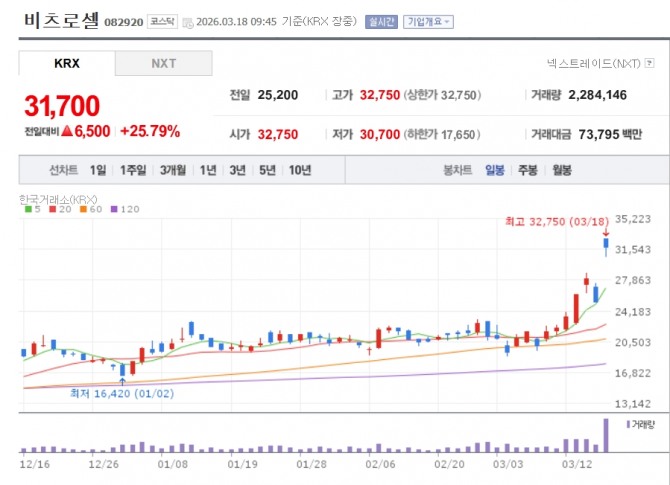Viewport: 670px width, 485px height.
Task: Click the +25.79% change value
Action: point(150,131)
